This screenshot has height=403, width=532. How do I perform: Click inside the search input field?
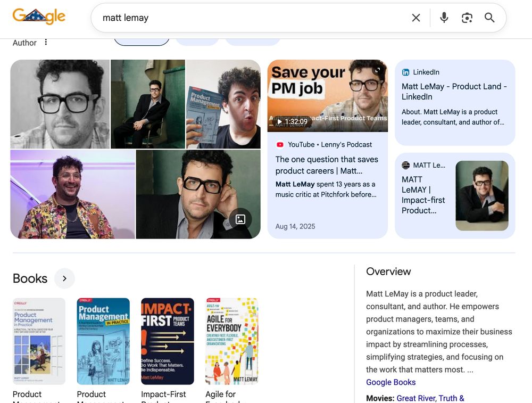coord(213,17)
